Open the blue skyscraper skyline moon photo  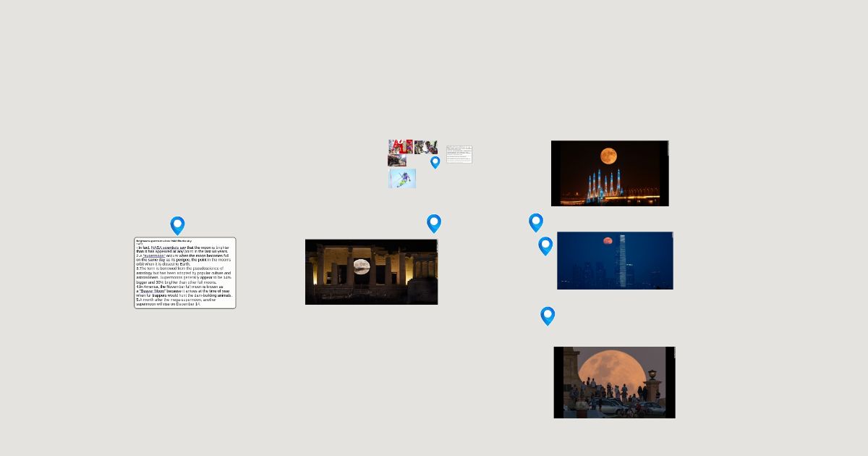pyautogui.click(x=615, y=261)
